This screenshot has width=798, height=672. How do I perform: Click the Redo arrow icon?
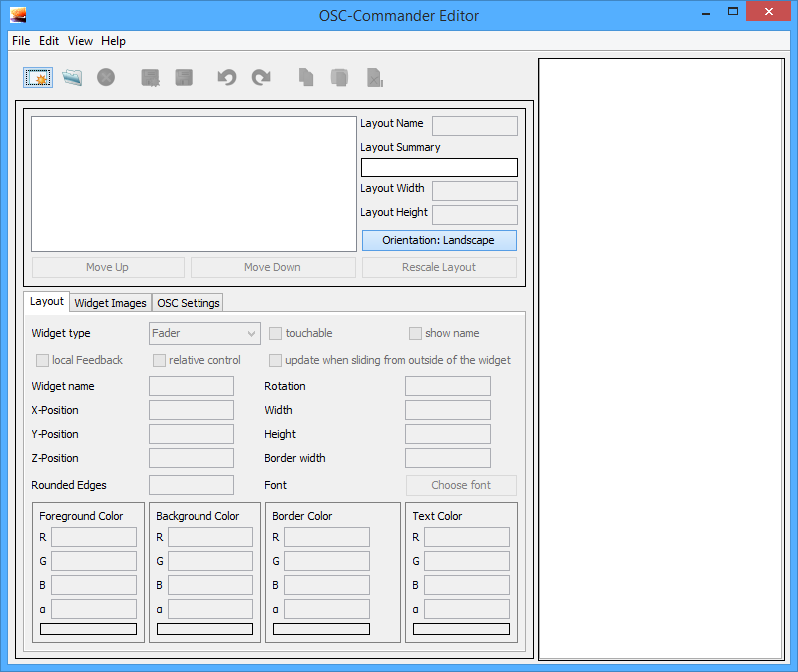click(261, 78)
